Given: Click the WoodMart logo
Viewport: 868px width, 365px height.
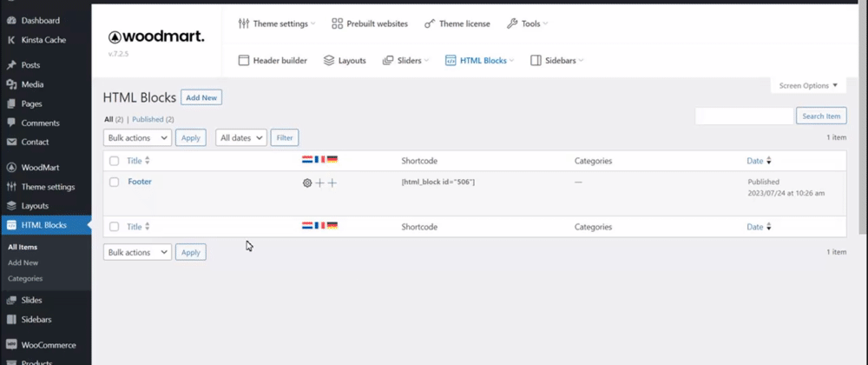Looking at the screenshot, I should click(x=156, y=37).
